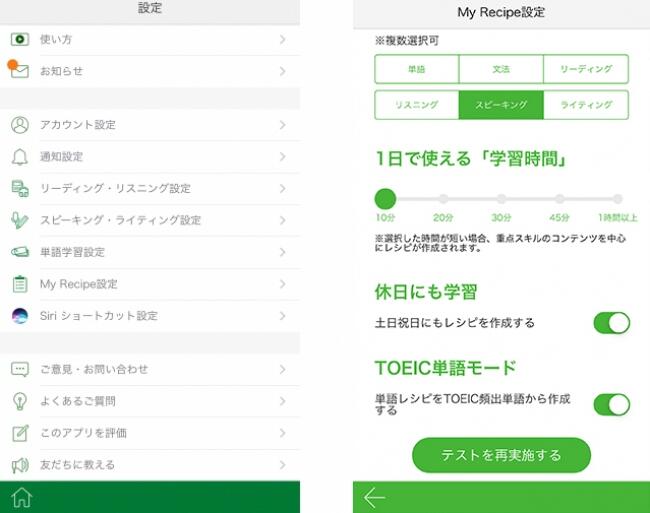The height and width of the screenshot is (513, 650).
Task: Tap the video icon beside 使い方
Action: tap(20, 39)
